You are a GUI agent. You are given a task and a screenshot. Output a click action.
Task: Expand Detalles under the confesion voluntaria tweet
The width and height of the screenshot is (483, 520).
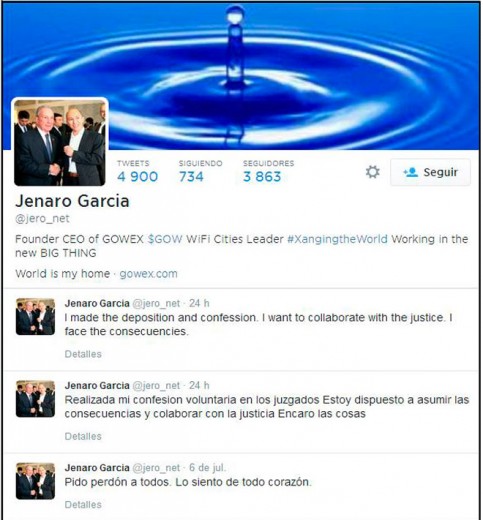(83, 436)
